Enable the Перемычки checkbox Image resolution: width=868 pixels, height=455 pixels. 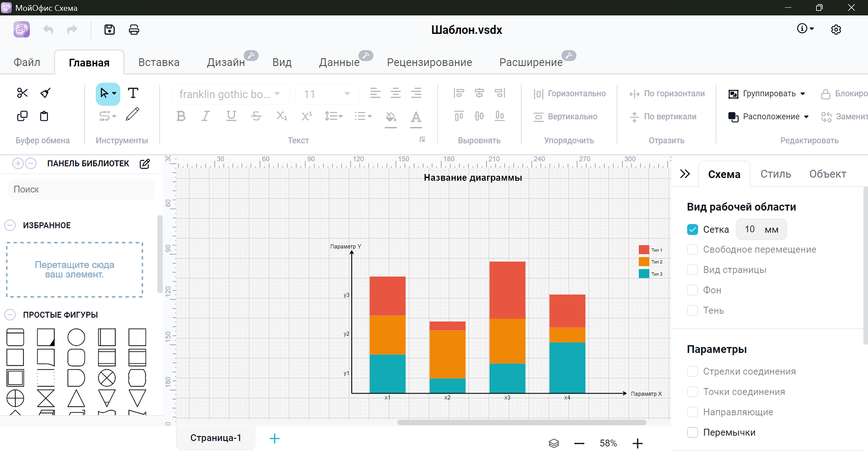(x=693, y=432)
